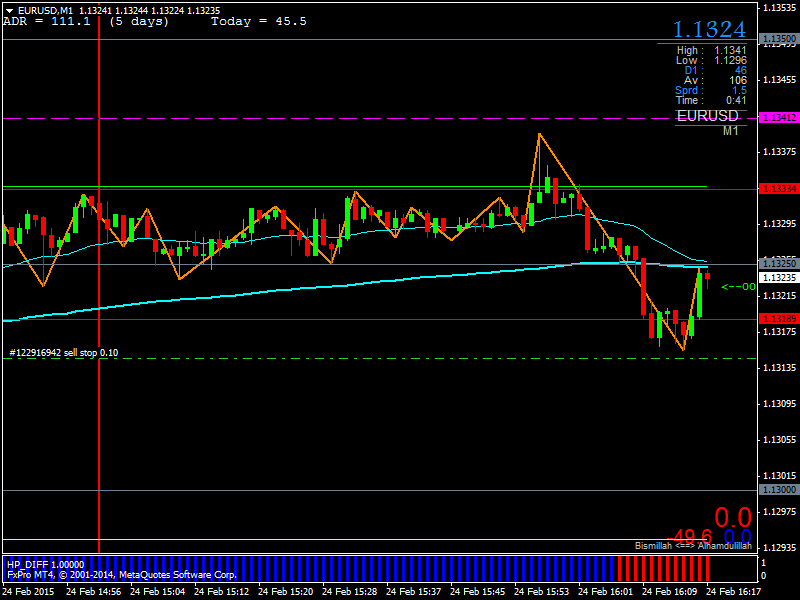Click the 1.12975 price scale value
The image size is (800, 600).
(x=780, y=511)
